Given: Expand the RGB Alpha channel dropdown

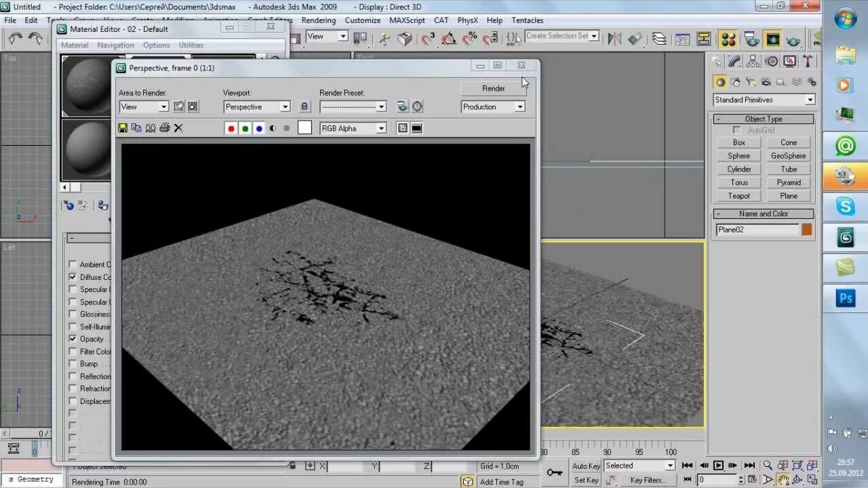Looking at the screenshot, I should [353, 128].
